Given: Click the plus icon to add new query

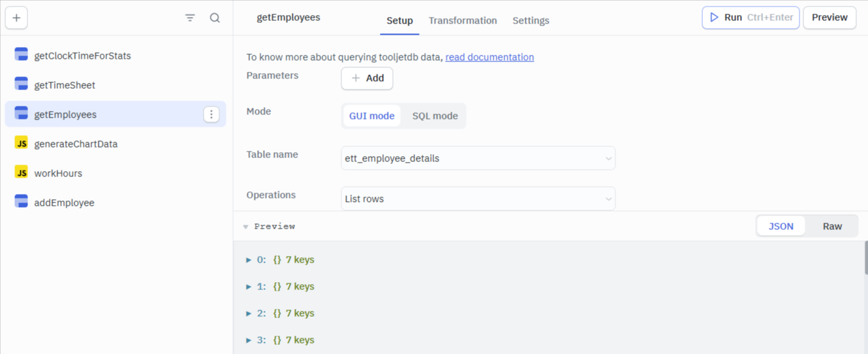Looking at the screenshot, I should (16, 18).
